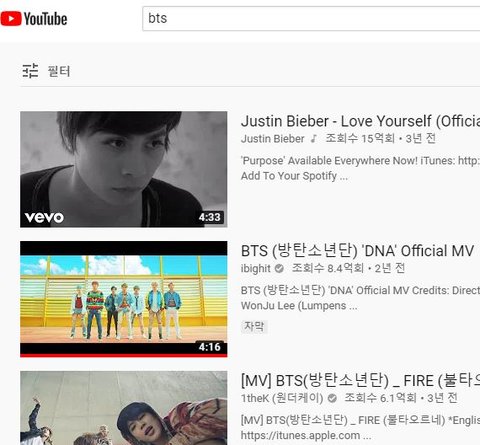Click the 4:33 duration badge
This screenshot has height=445, width=480.
[x=210, y=217]
